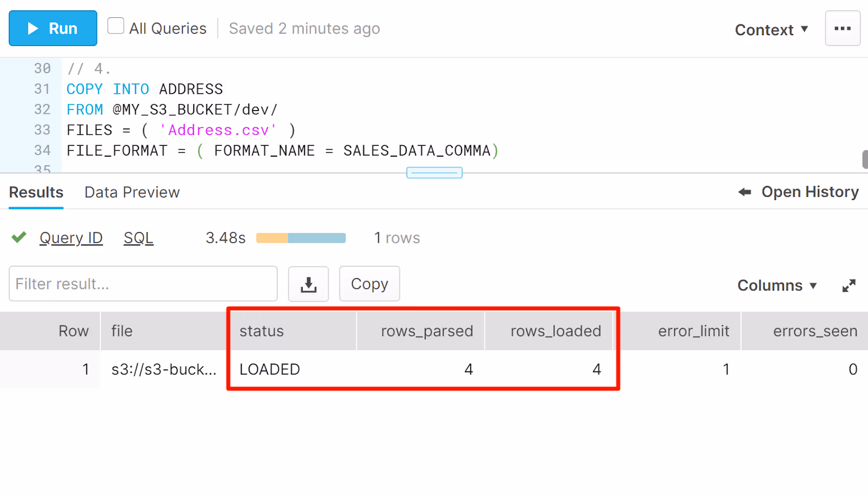Click the query duration progress bar
Screen dimensions: 868x496
coord(301,237)
